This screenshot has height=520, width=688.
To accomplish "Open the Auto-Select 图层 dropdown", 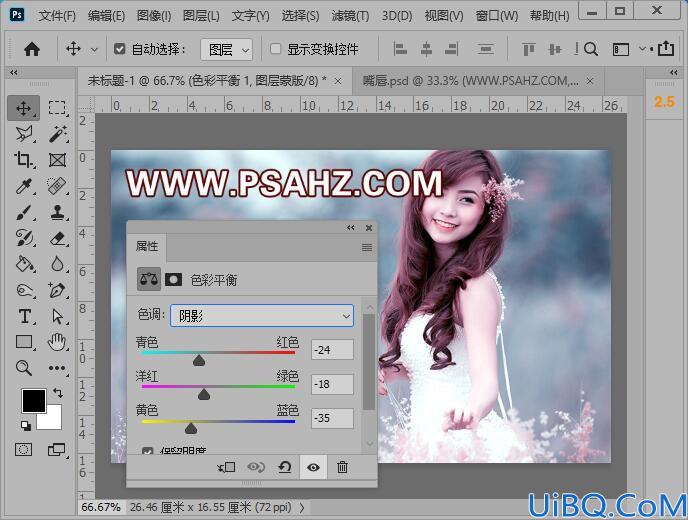I will pos(226,50).
